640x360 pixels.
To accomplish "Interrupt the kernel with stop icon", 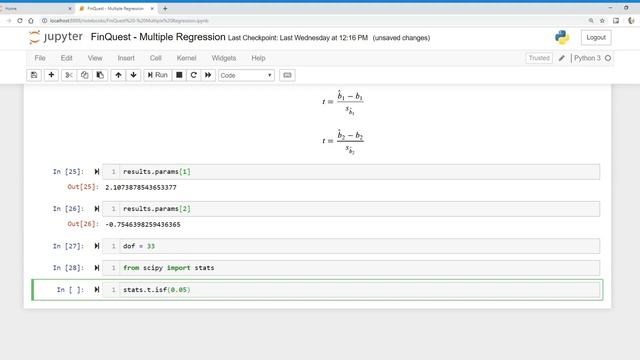I will point(179,75).
